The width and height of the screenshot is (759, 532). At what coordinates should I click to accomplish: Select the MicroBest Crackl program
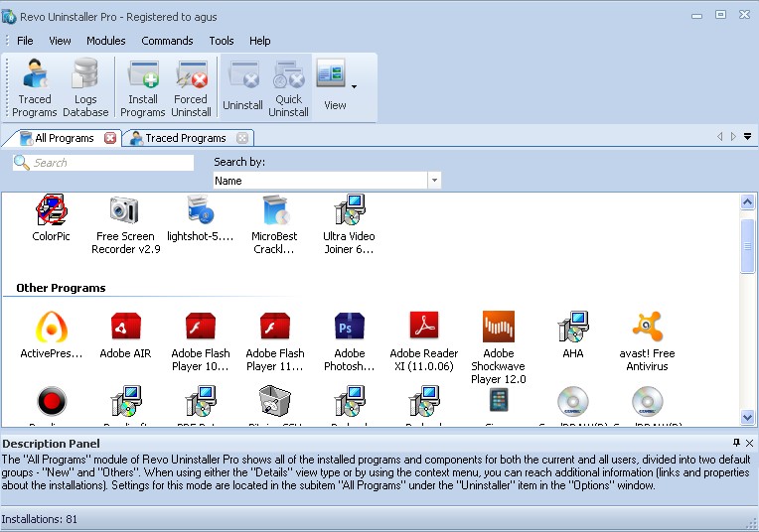(274, 225)
